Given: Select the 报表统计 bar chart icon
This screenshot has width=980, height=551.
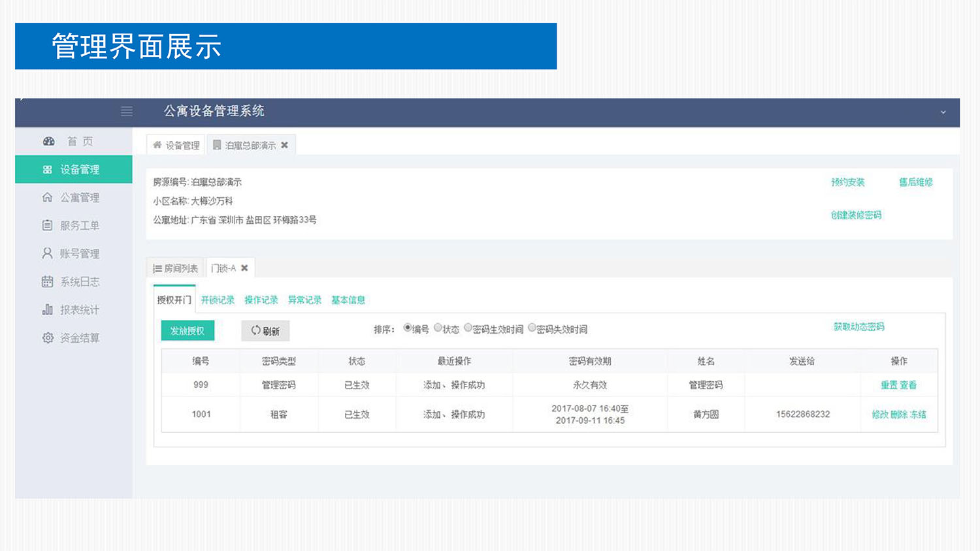Looking at the screenshot, I should [48, 309].
